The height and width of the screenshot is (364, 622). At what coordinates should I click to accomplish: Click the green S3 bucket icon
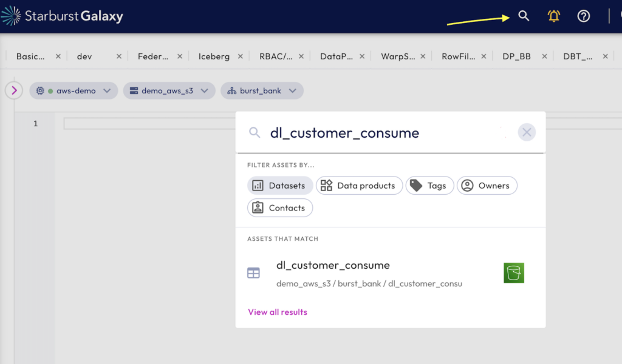point(513,273)
